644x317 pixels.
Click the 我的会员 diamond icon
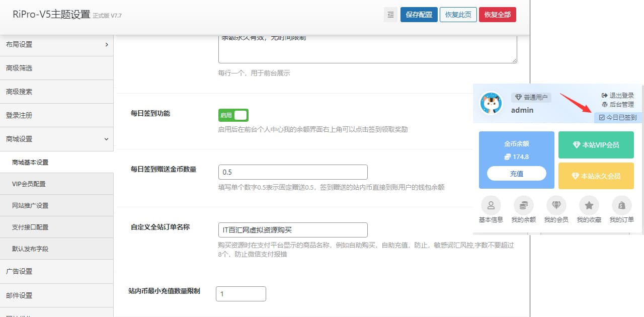click(x=556, y=205)
